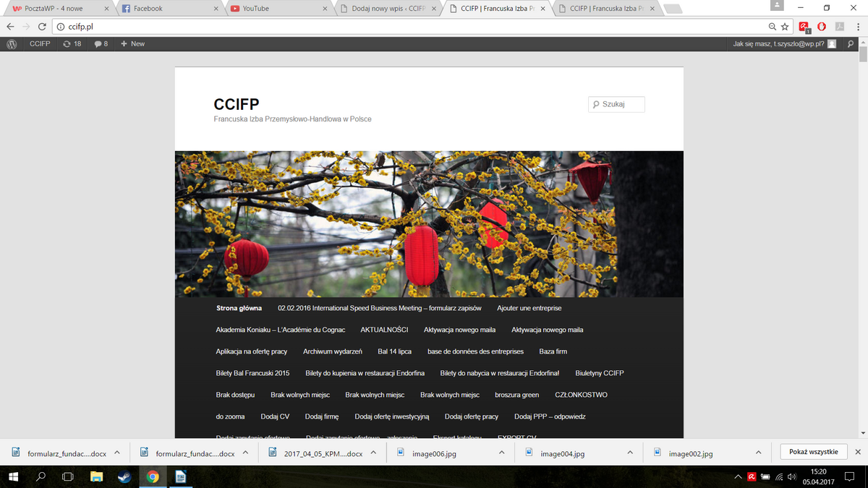This screenshot has height=488, width=868.
Task: Click the + New admin bar item
Action: (x=132, y=44)
